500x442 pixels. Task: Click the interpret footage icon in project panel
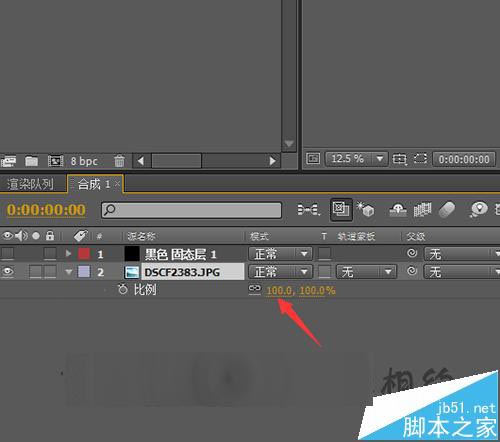9,161
